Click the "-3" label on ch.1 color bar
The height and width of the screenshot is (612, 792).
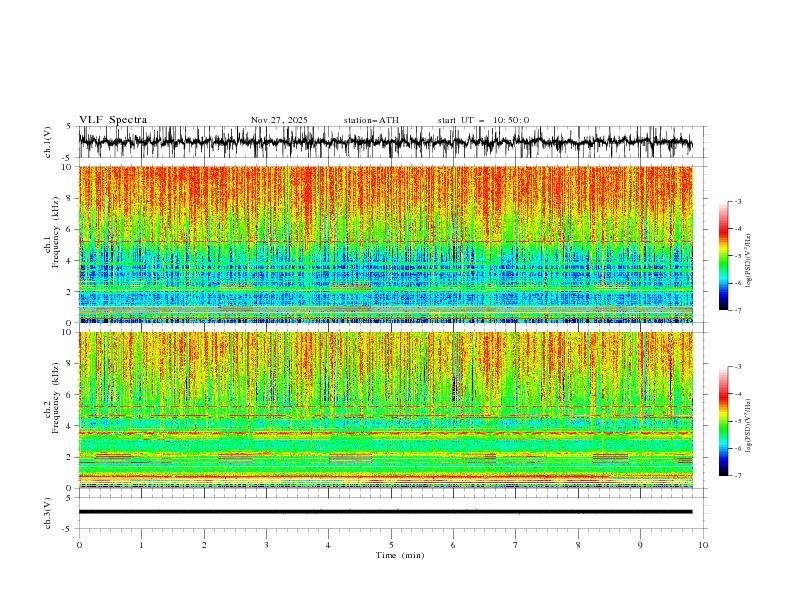(738, 201)
